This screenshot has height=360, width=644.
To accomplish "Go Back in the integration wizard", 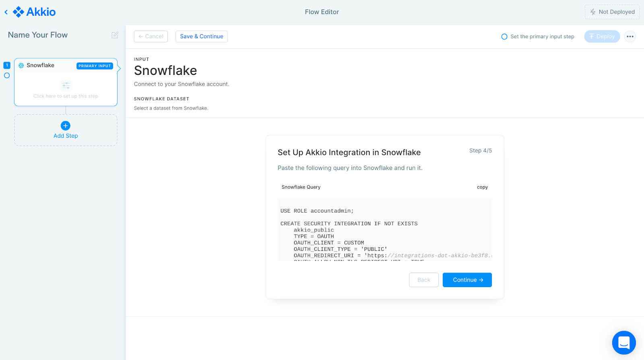I will (424, 280).
